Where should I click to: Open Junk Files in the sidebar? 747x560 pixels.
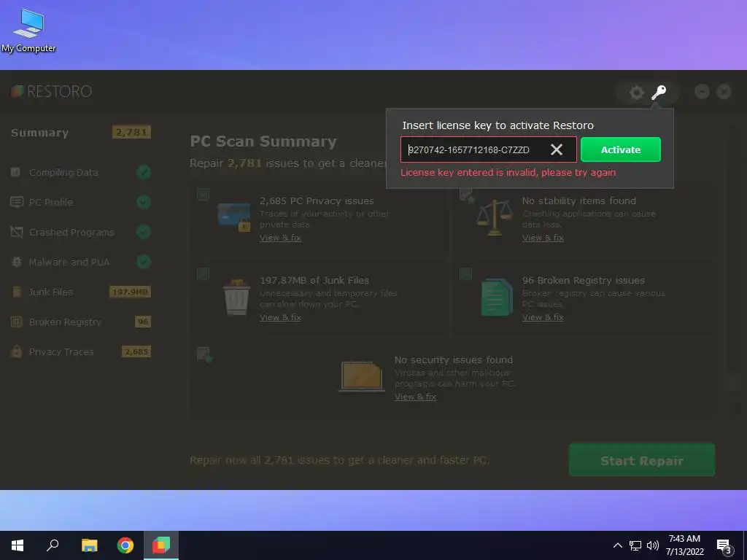tap(50, 292)
